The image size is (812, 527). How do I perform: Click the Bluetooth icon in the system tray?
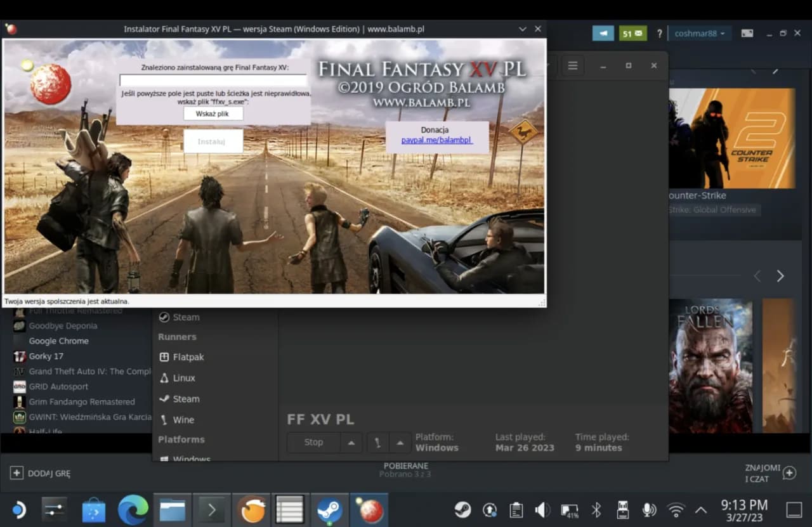(x=596, y=509)
